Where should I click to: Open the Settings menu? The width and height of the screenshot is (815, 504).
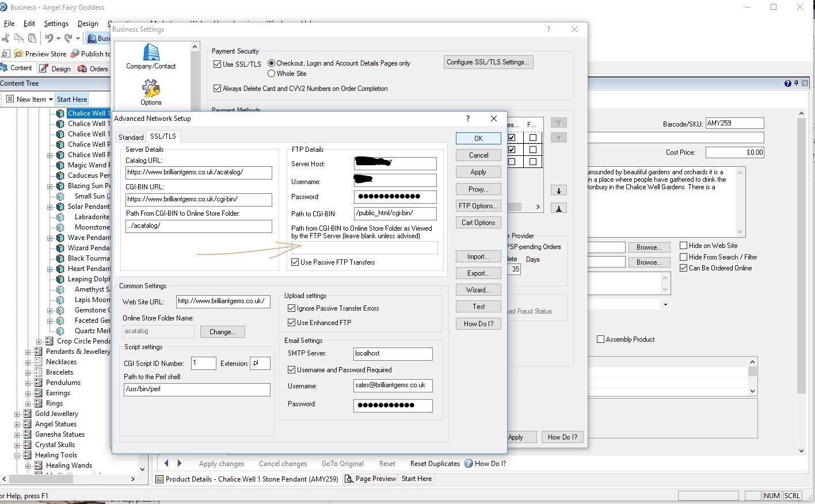(x=56, y=24)
